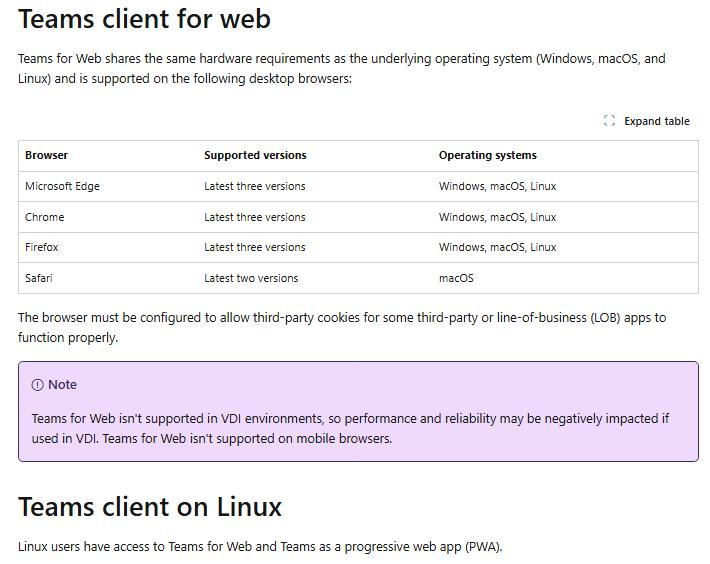The height and width of the screenshot is (564, 710).
Task: Click Latest three versions in Microsoft Edge row
Action: [254, 186]
